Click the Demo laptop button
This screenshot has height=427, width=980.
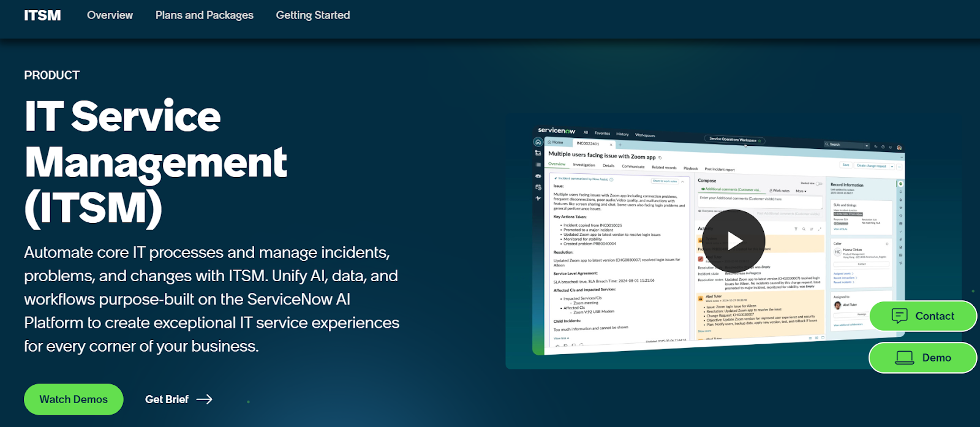coord(923,358)
